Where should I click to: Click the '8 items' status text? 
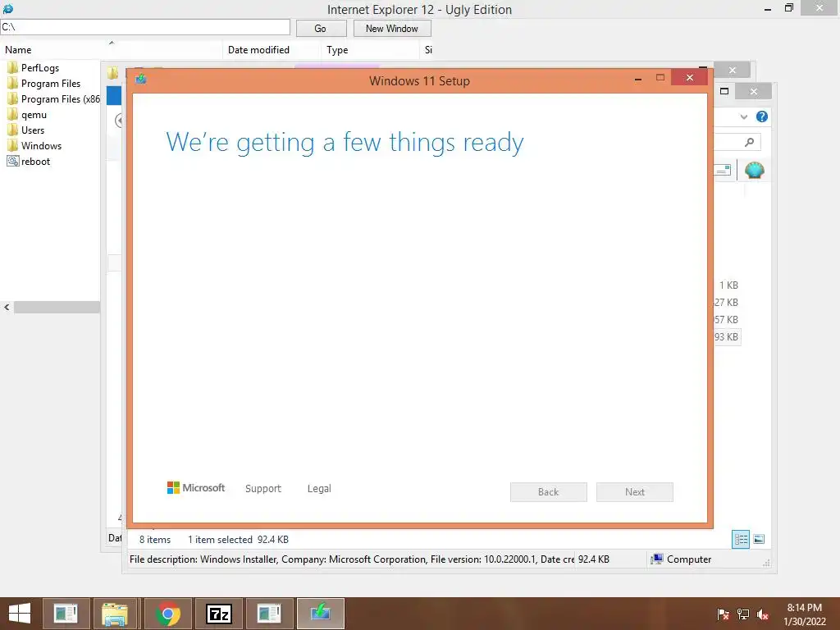pos(155,540)
